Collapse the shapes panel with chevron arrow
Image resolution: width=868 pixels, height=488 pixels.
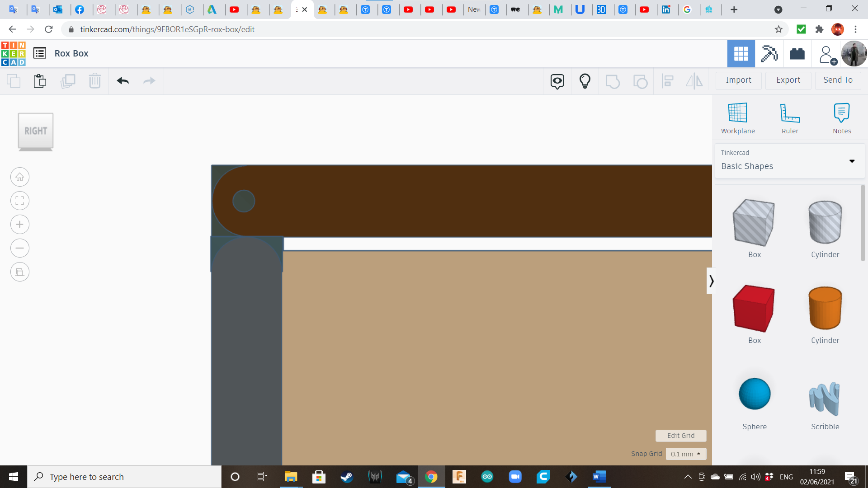click(x=711, y=281)
